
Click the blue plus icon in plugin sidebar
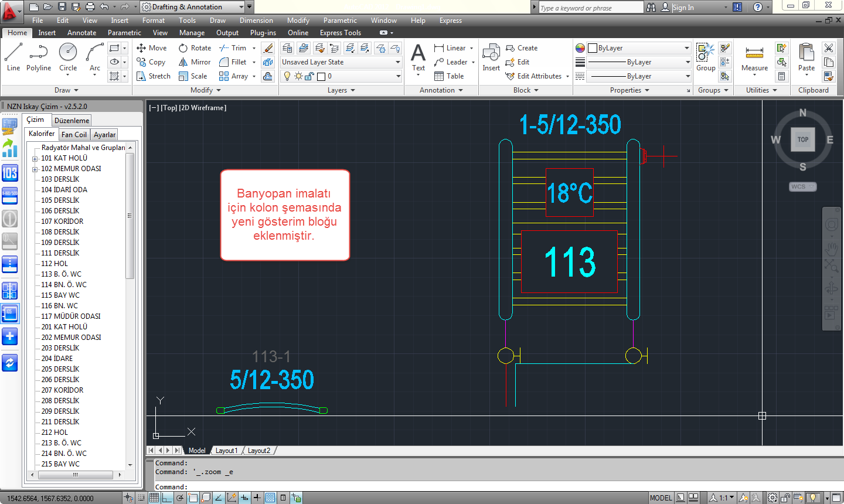tap(10, 336)
